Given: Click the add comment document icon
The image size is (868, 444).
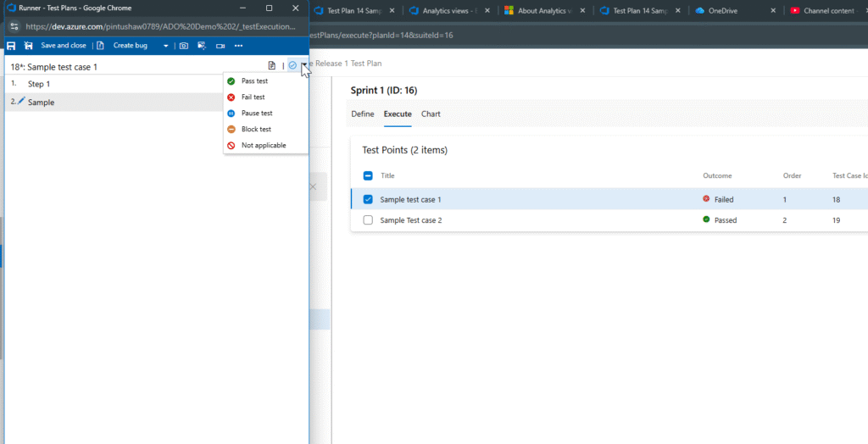Looking at the screenshot, I should (271, 65).
